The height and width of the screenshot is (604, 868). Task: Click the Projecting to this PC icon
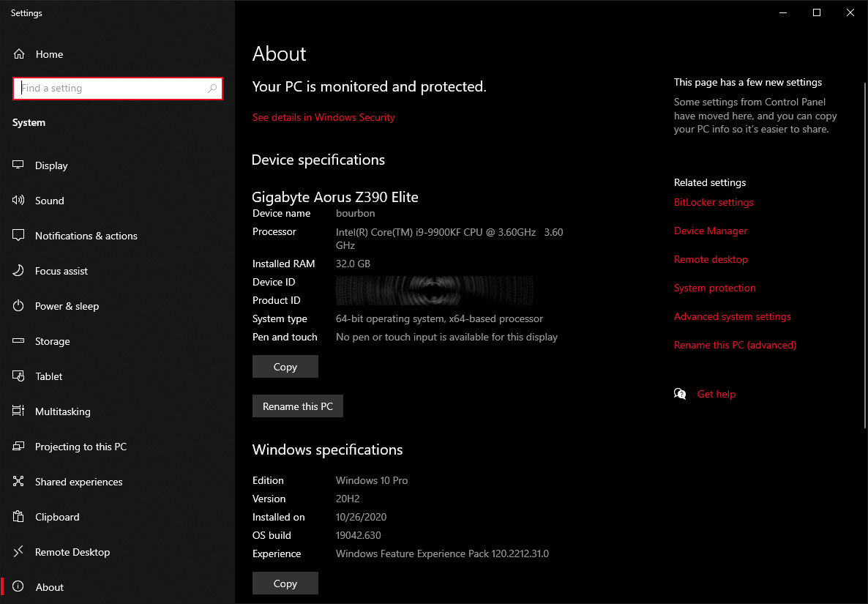click(x=18, y=446)
